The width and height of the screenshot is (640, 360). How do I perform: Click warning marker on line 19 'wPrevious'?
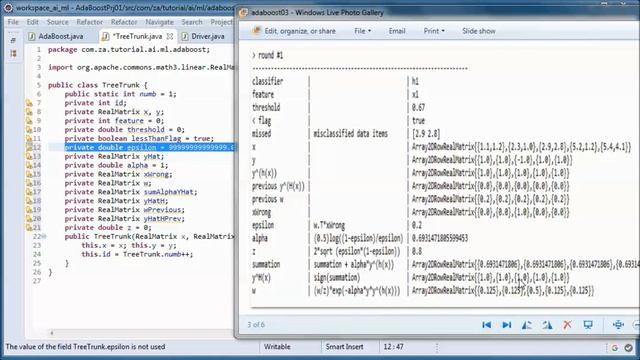click(x=29, y=210)
